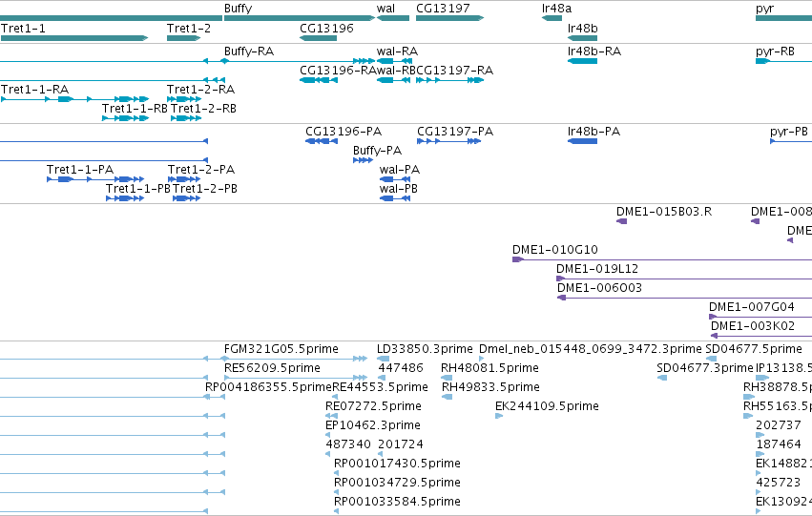Click the 487340 feature label
The width and height of the screenshot is (812, 516).
pos(348,444)
